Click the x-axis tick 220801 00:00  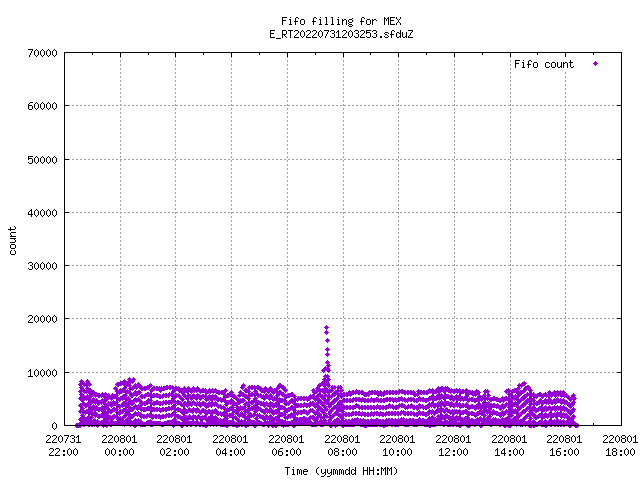pyautogui.click(x=119, y=446)
